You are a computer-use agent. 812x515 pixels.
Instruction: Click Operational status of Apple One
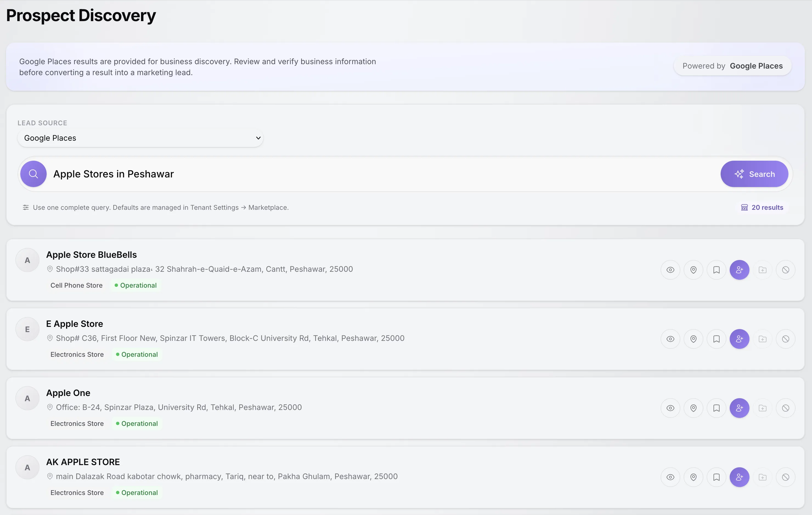tap(137, 424)
